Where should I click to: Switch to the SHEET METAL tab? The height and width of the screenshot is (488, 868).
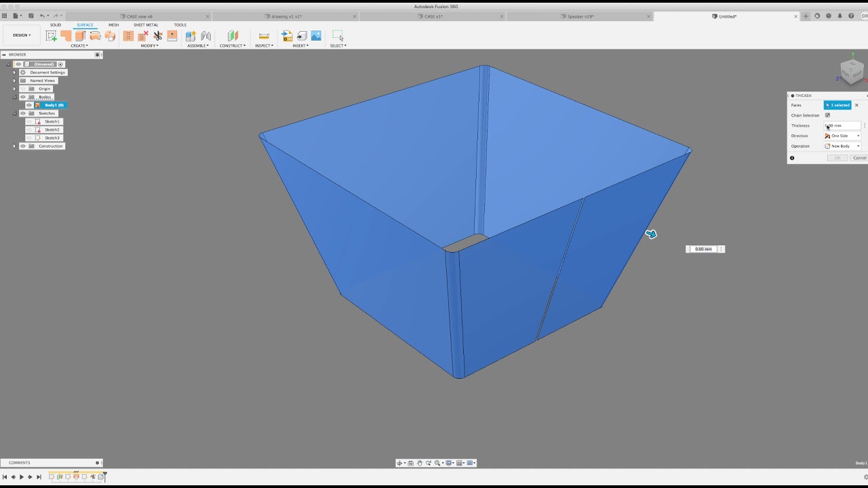click(146, 25)
